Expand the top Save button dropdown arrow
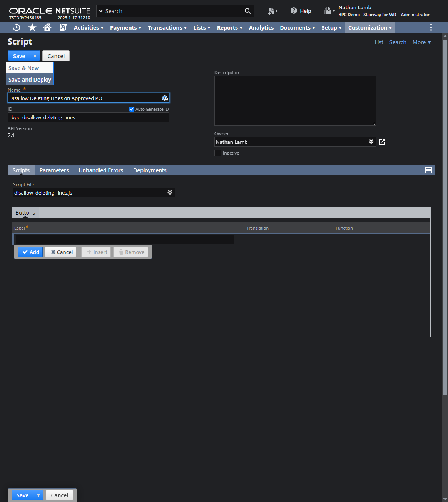 (x=35, y=56)
